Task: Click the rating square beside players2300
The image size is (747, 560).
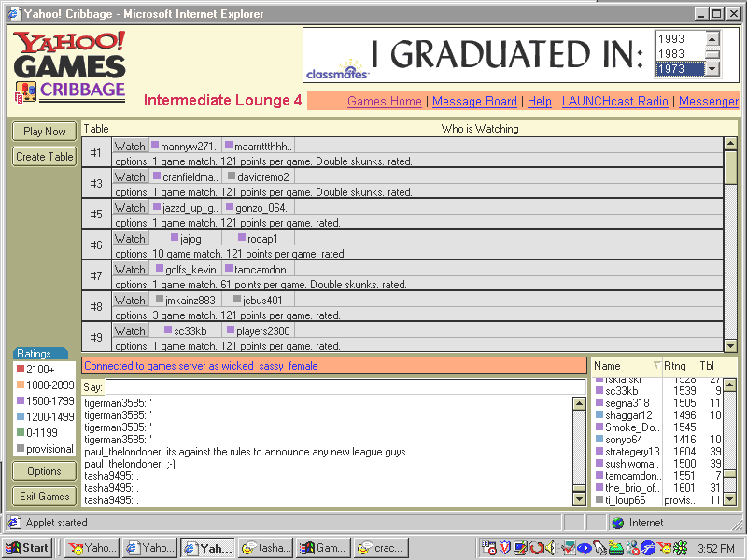Action: coord(231,329)
